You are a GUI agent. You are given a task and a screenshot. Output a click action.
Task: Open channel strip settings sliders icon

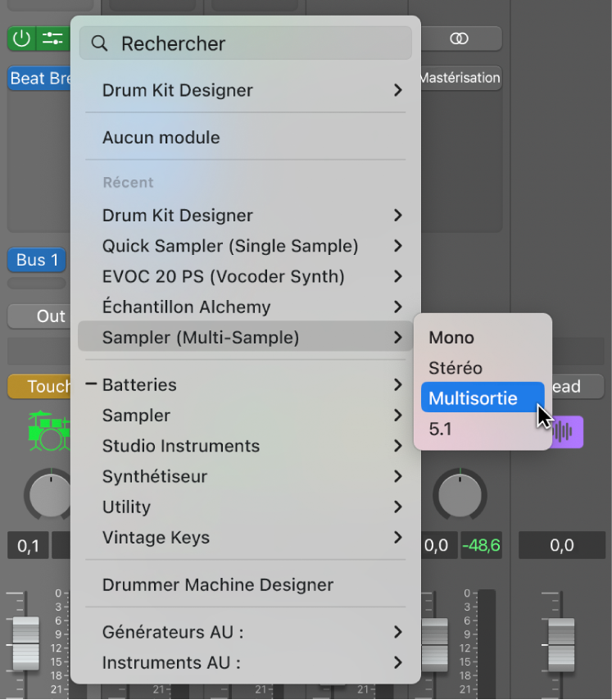pos(52,39)
